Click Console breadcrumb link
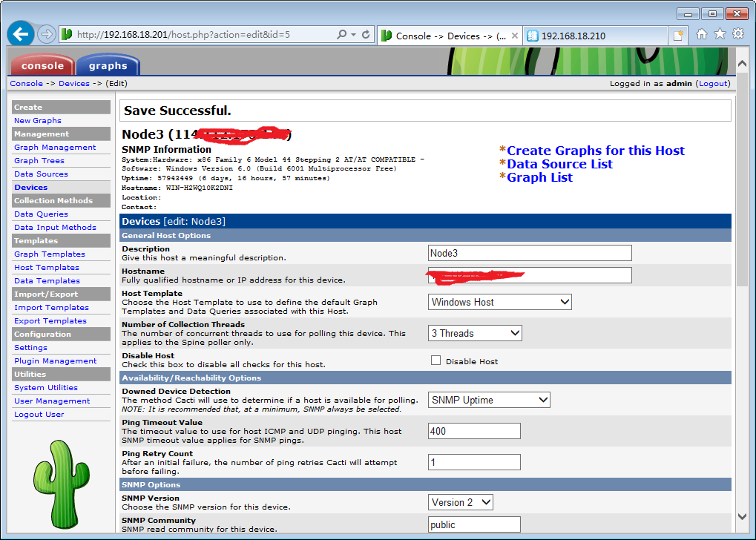 pyautogui.click(x=27, y=83)
